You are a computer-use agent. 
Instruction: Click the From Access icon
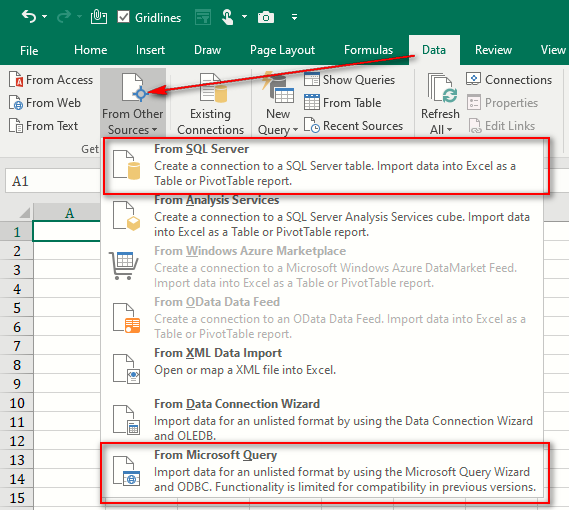(x=16, y=79)
